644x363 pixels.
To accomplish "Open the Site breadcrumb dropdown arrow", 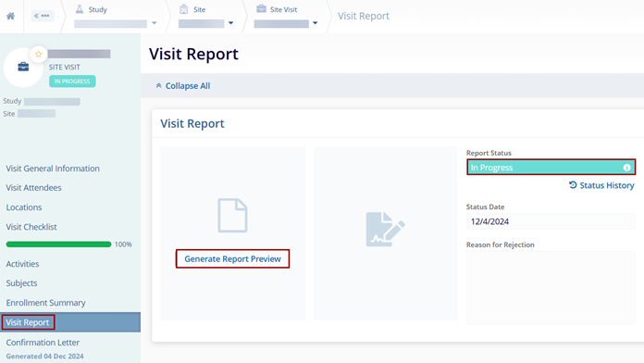I will tap(230, 23).
